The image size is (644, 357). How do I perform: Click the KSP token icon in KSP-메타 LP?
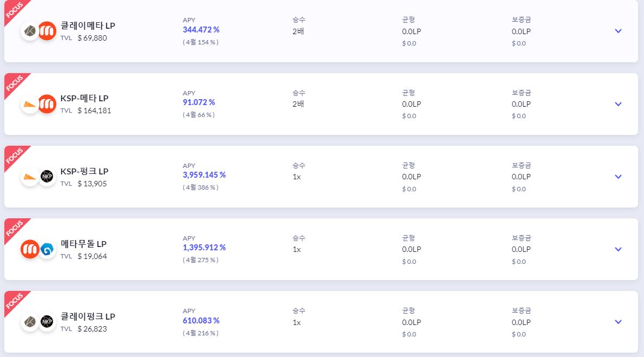coord(30,104)
